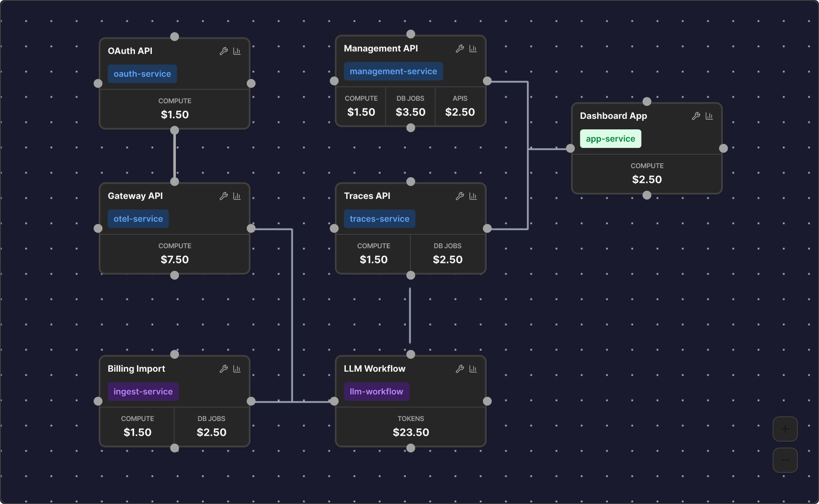Click the wrench icon on Billing Import node
Image resolution: width=819 pixels, height=504 pixels.
coord(224,369)
